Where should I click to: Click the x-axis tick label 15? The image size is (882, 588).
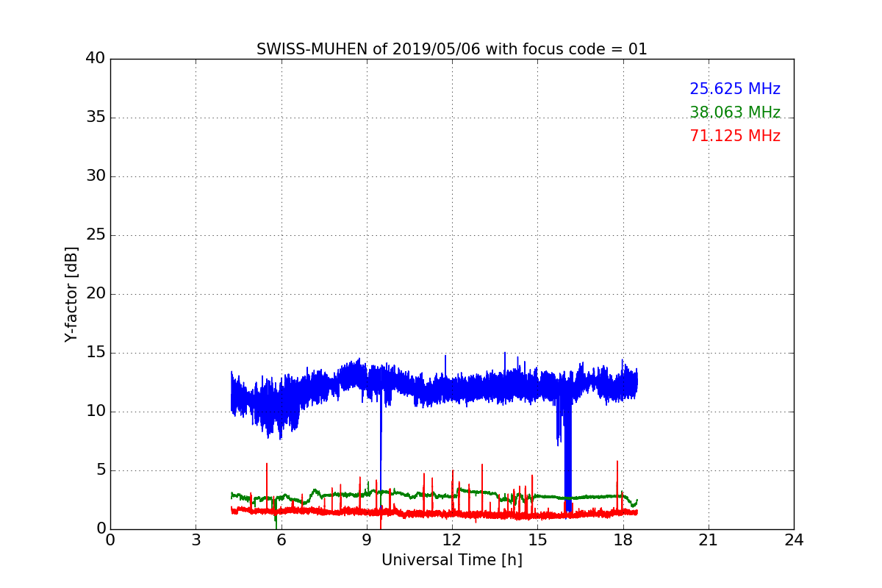[x=537, y=540]
